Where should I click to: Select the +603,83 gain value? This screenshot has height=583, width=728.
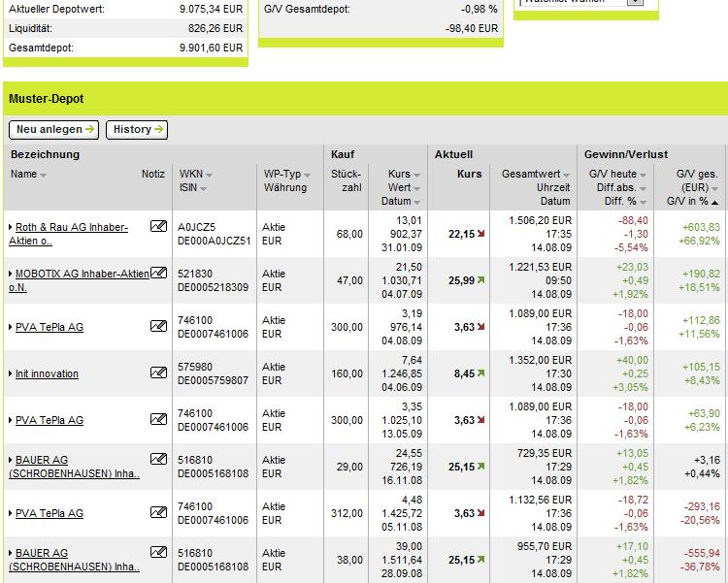click(701, 227)
